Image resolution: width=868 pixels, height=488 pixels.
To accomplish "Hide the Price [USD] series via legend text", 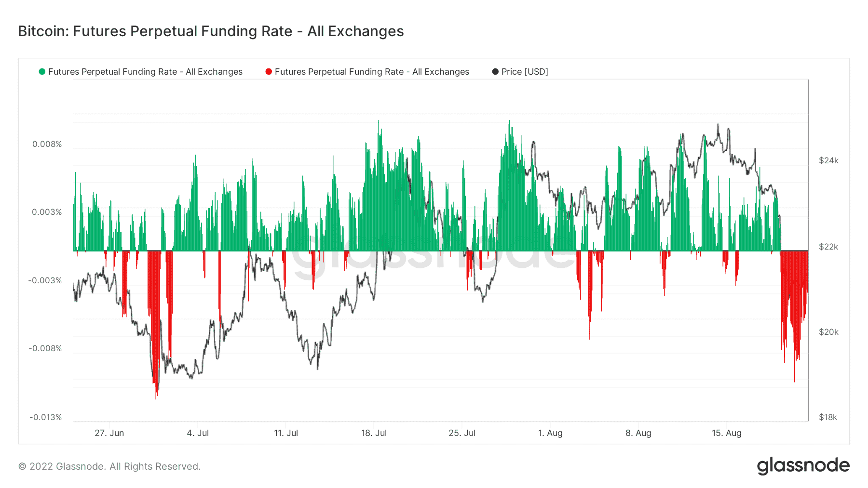I will 525,72.
